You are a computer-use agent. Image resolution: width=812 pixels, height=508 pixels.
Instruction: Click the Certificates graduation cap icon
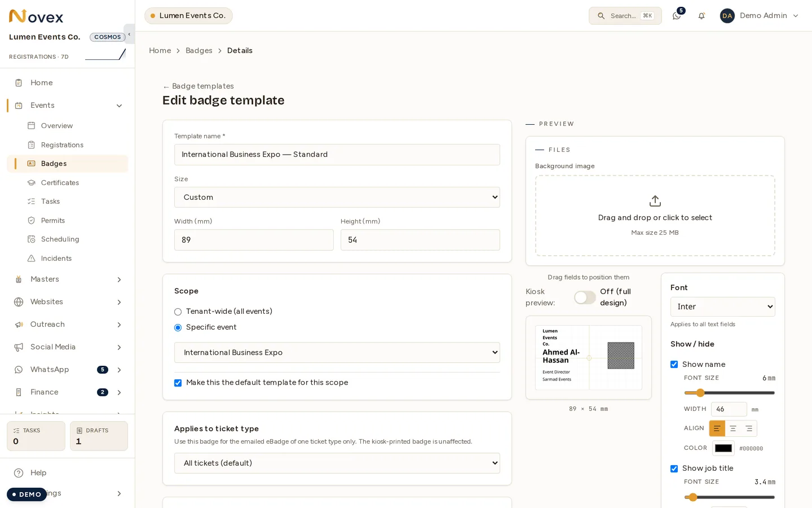click(x=32, y=183)
